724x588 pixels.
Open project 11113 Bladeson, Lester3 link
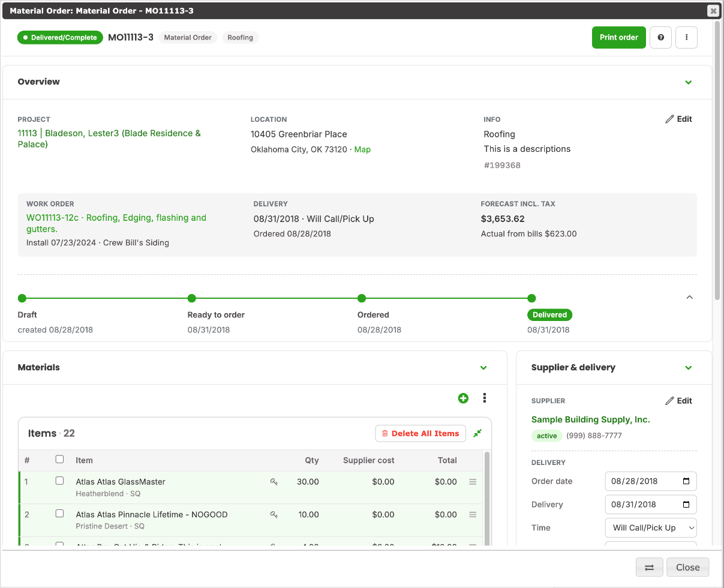(x=109, y=139)
